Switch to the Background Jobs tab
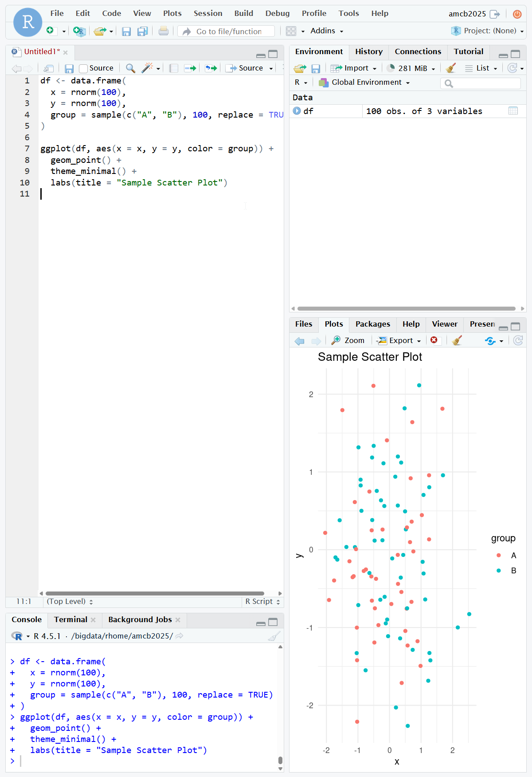Viewport: 532px width, 777px height. point(140,619)
